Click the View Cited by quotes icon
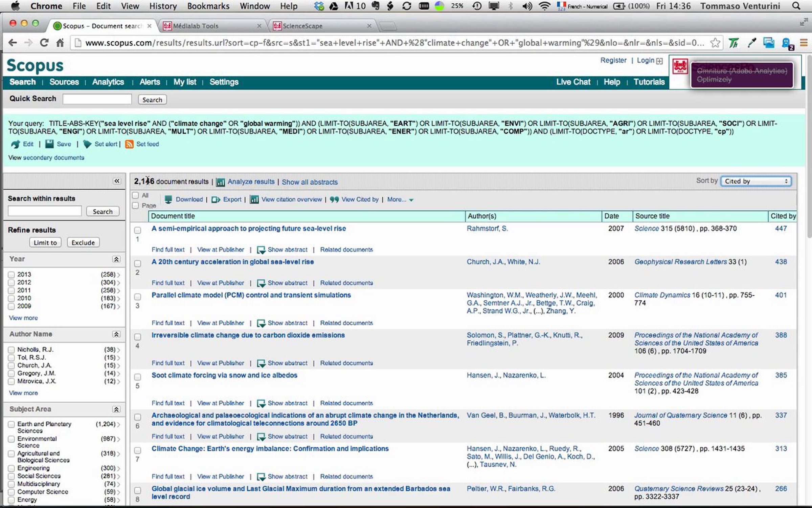Image resolution: width=812 pixels, height=508 pixels. tap(334, 200)
